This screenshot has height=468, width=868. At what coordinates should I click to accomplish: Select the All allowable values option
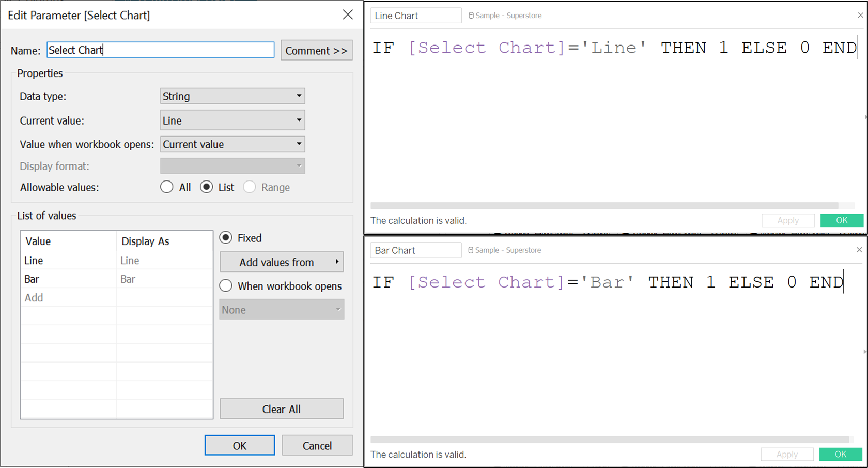[x=167, y=187]
